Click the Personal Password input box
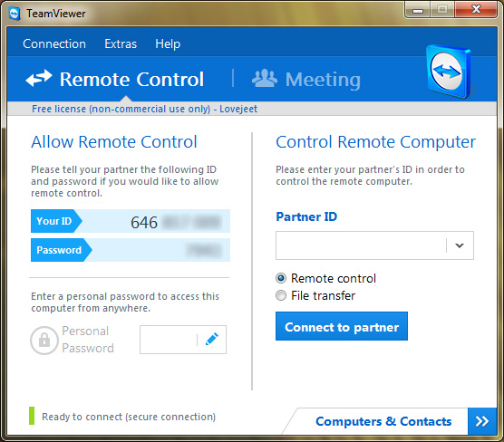 tap(169, 340)
